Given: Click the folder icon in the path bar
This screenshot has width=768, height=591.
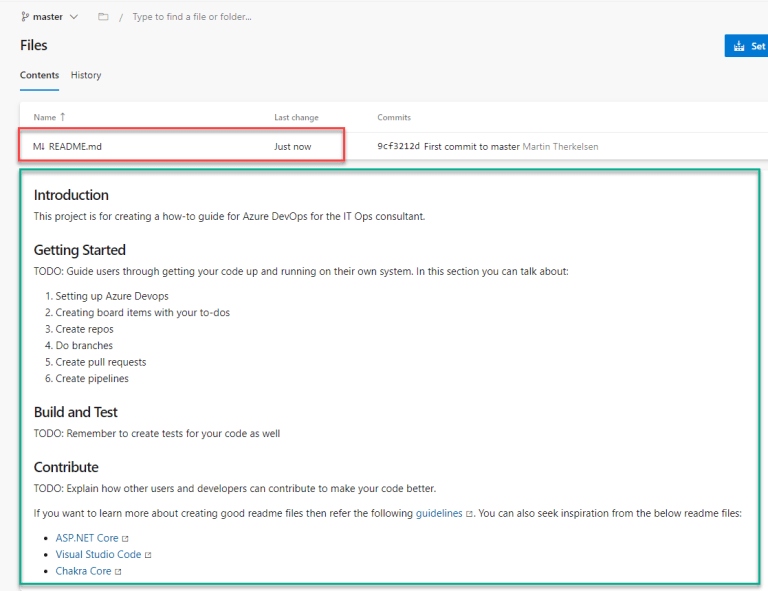Looking at the screenshot, I should tap(103, 17).
